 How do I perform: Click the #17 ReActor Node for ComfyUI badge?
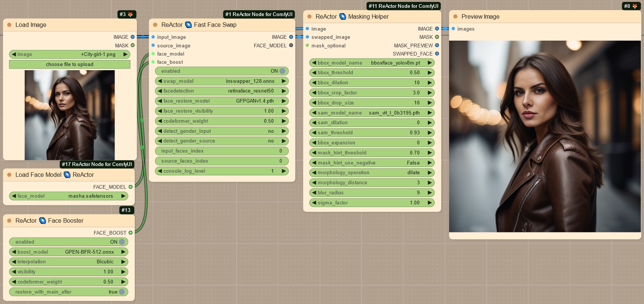coord(97,164)
